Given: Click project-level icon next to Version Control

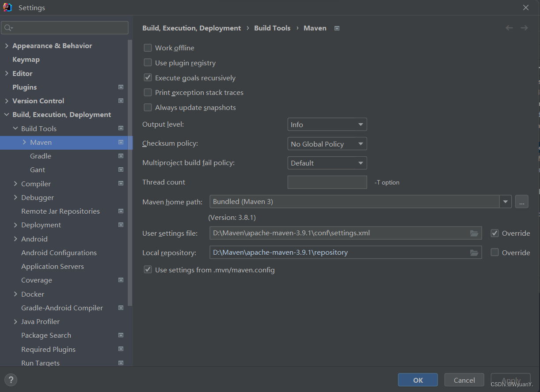Looking at the screenshot, I should point(121,101).
